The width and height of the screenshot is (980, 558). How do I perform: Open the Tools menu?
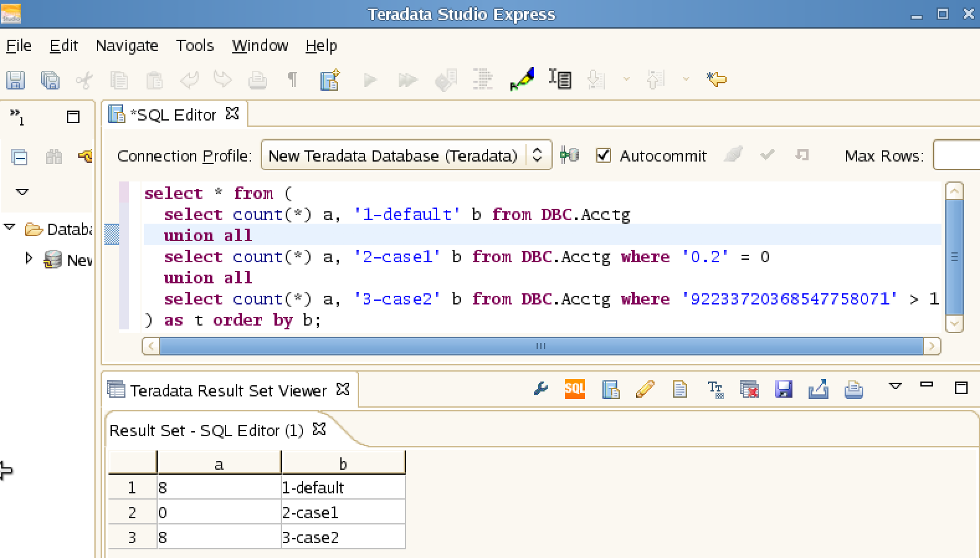click(x=194, y=45)
